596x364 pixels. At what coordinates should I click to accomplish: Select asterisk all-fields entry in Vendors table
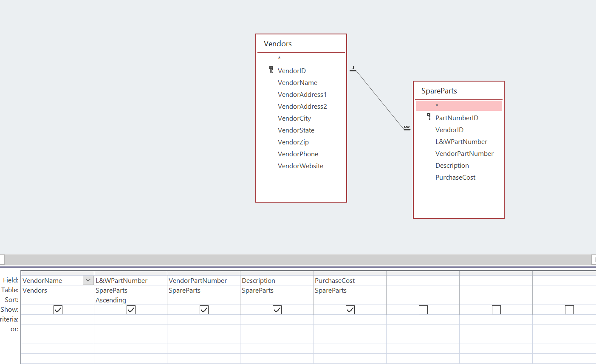coord(279,58)
